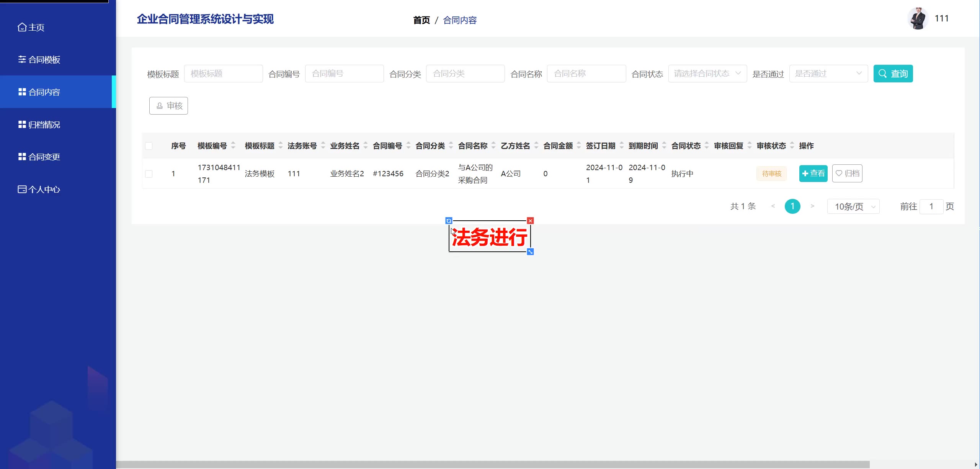Viewport: 980px width, 469px height.
Task: Expand the 是否通过 dropdown
Action: [828, 74]
